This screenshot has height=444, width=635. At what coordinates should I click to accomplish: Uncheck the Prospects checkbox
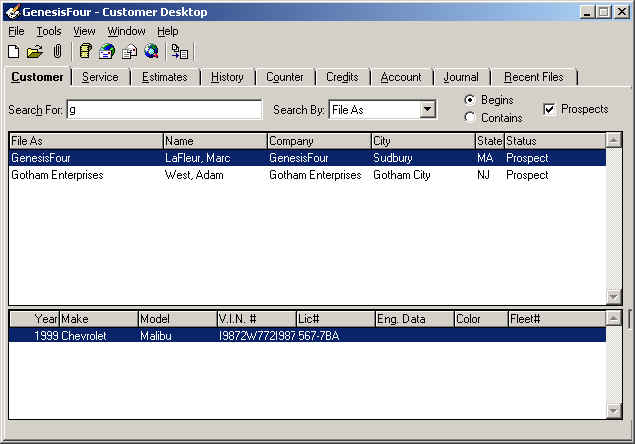pos(549,109)
